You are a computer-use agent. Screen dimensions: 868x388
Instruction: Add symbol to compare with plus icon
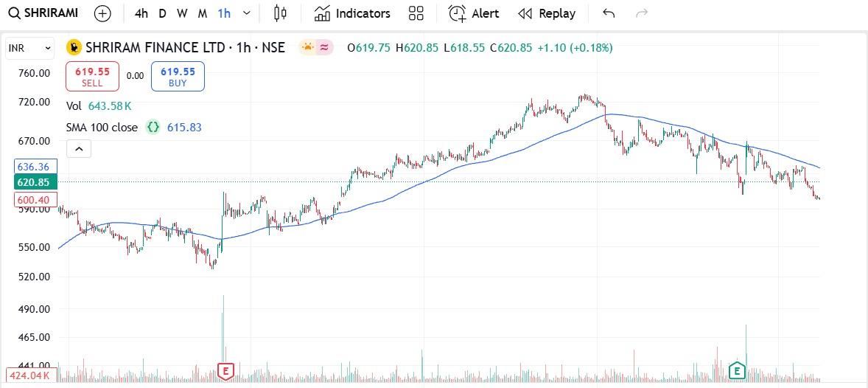coord(102,13)
